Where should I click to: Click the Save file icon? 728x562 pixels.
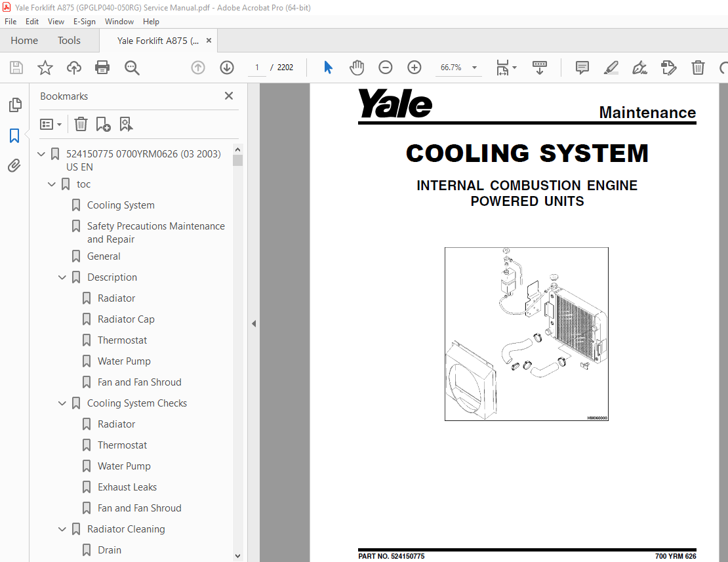pos(16,68)
